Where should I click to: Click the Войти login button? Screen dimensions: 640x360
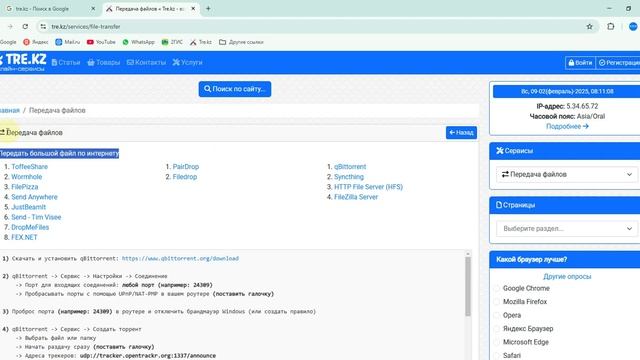(x=580, y=63)
